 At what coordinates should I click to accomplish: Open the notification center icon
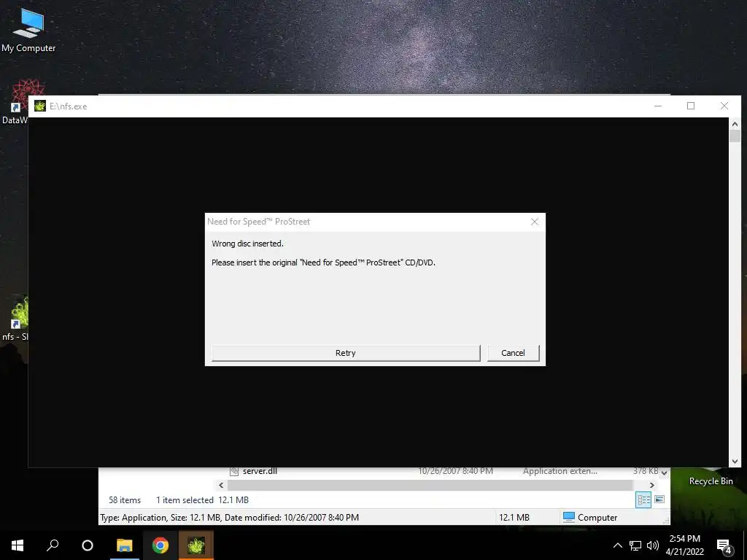tap(724, 545)
